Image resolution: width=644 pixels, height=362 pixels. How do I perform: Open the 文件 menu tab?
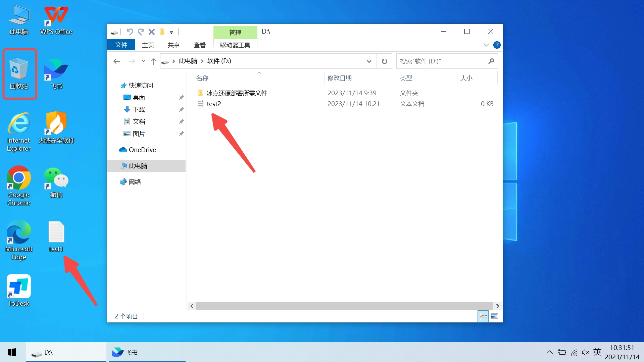point(121,45)
